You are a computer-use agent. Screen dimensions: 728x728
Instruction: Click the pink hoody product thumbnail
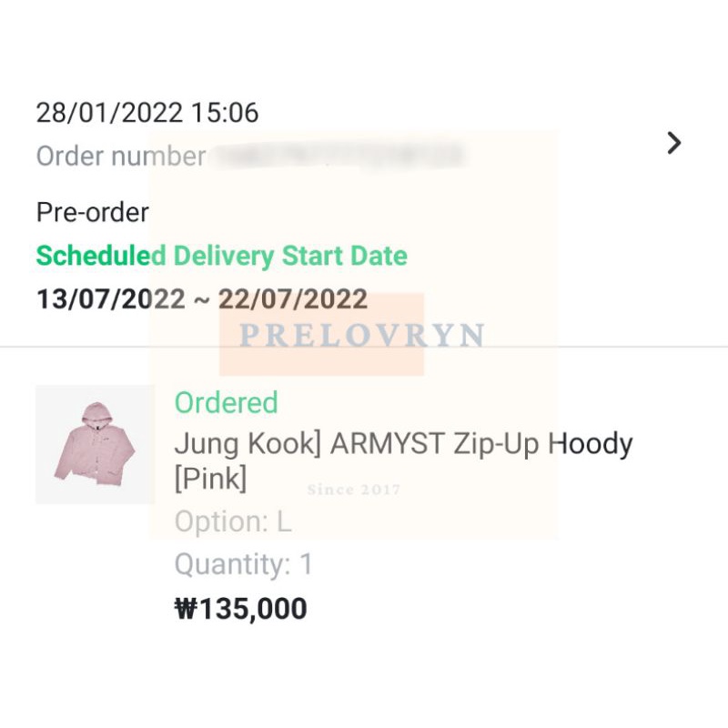[95, 446]
